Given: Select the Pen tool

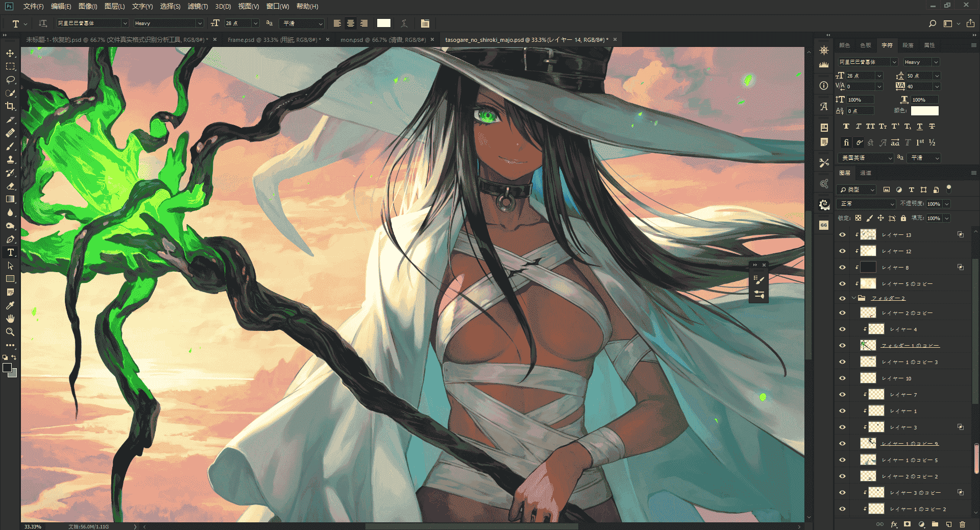Looking at the screenshot, I should pyautogui.click(x=10, y=239).
